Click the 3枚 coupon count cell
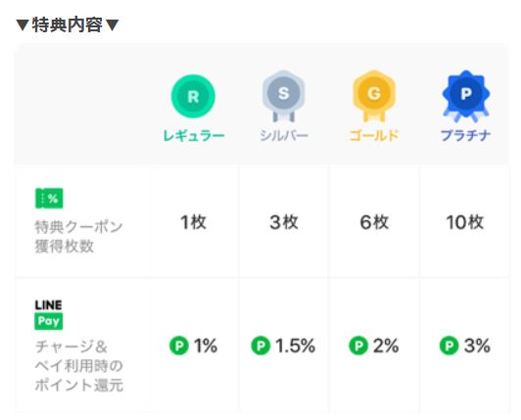 point(284,222)
